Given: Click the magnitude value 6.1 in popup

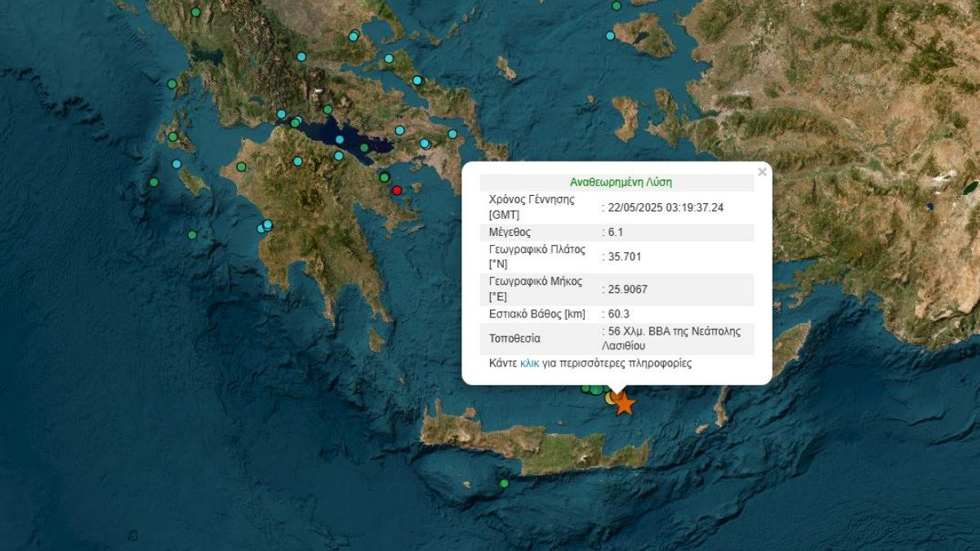Looking at the screenshot, I should [617, 232].
